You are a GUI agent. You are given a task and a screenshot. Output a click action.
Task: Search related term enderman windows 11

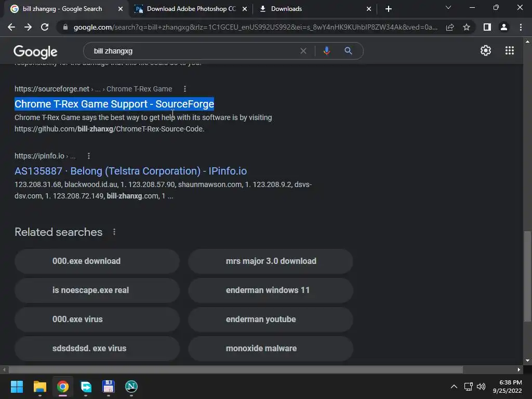(271, 290)
